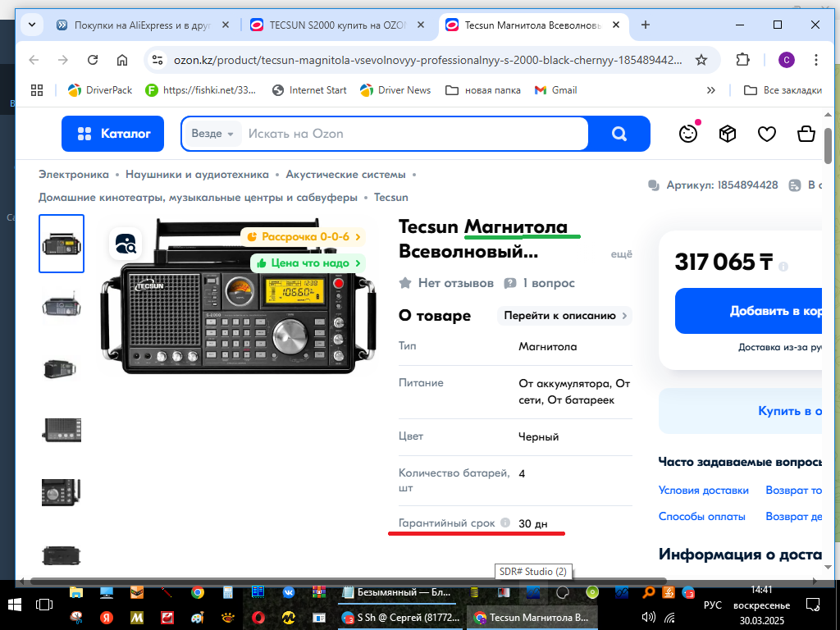Screen dimensions: 840x630
Task: Add product to cart with 'Добавить' button
Action: pos(748,311)
